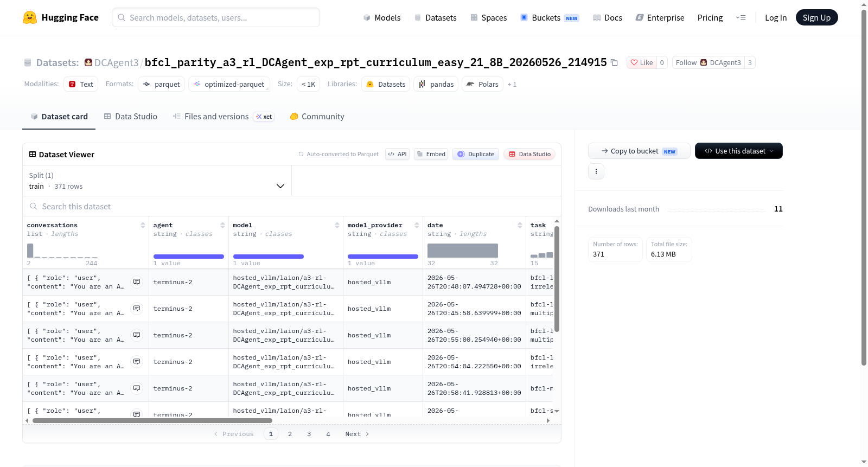The width and height of the screenshot is (868, 467).
Task: Select the Datasets library tag
Action: pos(386,84)
